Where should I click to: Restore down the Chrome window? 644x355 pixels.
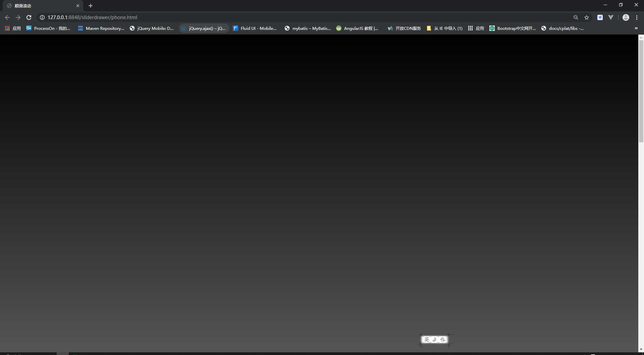click(x=621, y=5)
